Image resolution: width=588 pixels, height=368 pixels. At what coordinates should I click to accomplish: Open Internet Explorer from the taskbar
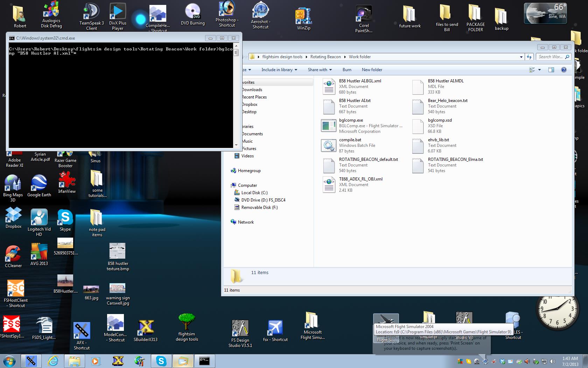[x=53, y=361]
